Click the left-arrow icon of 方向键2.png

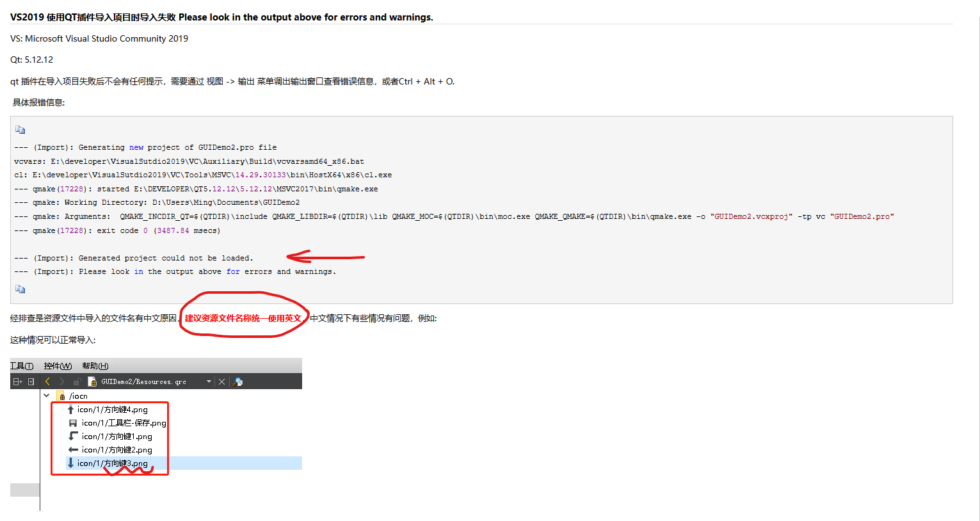(x=73, y=450)
